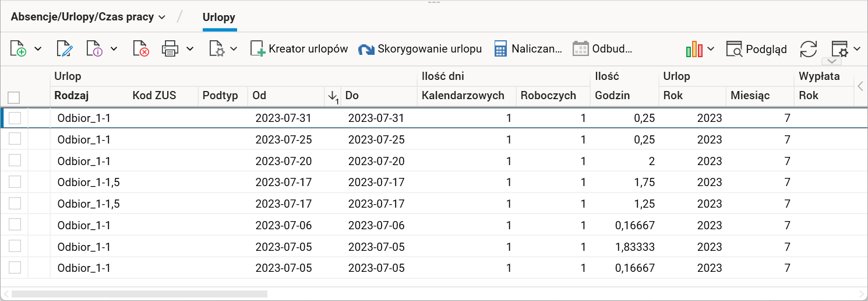Click the printer icon
868x301 pixels.
click(x=170, y=49)
